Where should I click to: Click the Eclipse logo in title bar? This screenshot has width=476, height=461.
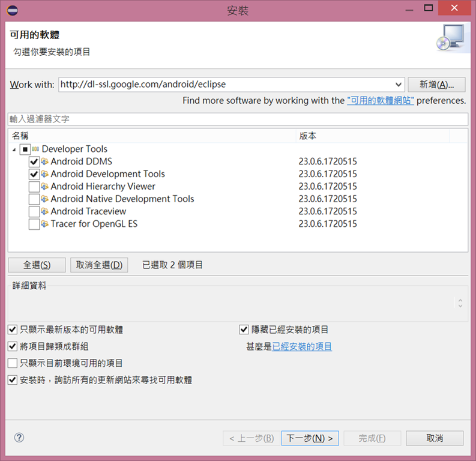[12, 11]
